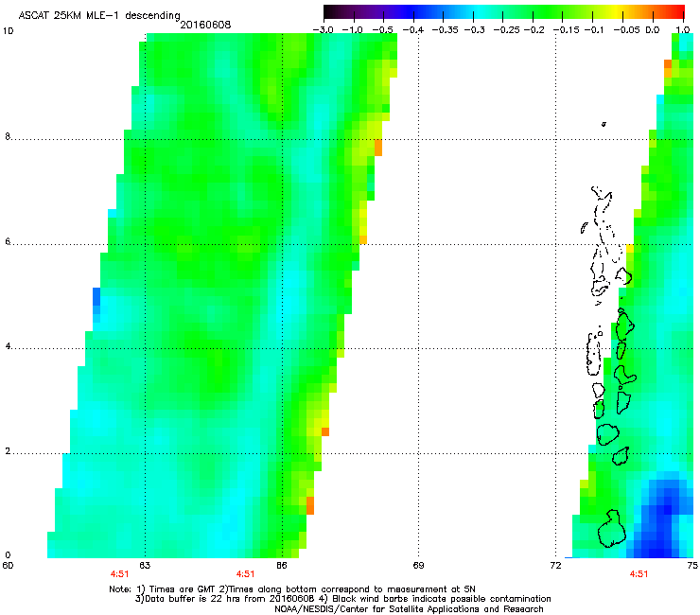Click the 'Times are GMT' note line

pos(292,589)
